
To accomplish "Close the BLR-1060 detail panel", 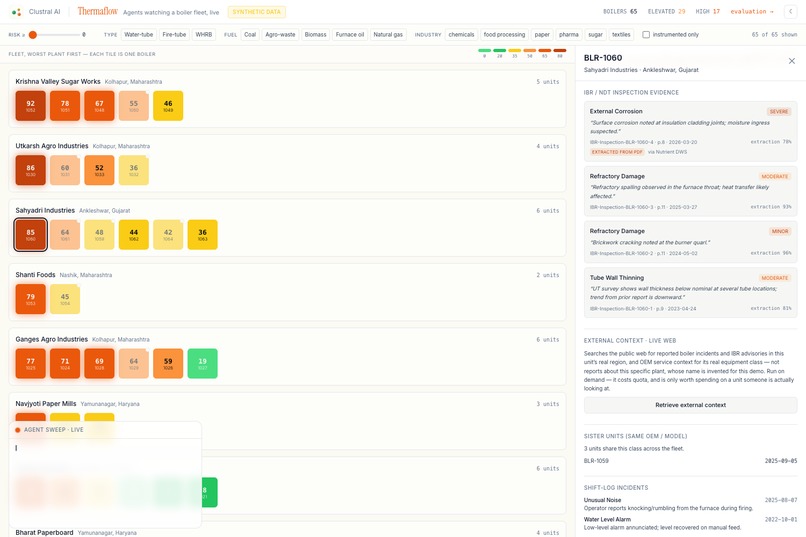I will tap(792, 61).
